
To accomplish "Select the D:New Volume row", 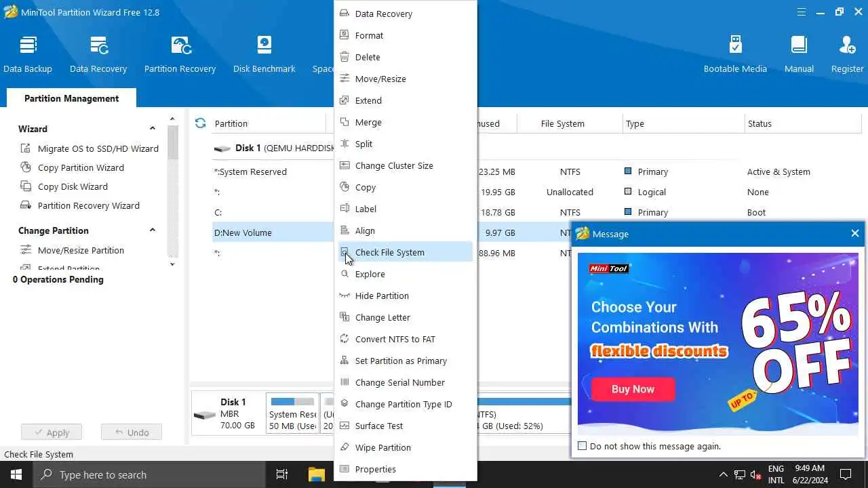I will (271, 232).
